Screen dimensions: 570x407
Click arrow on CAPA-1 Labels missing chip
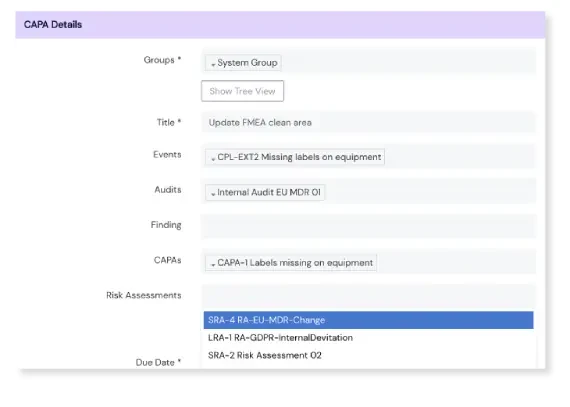pos(213,264)
